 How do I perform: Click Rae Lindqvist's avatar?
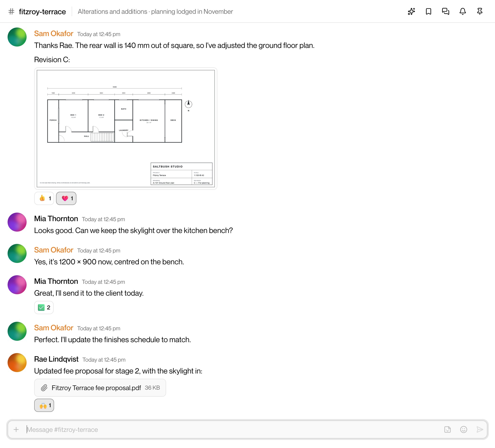tap(17, 363)
